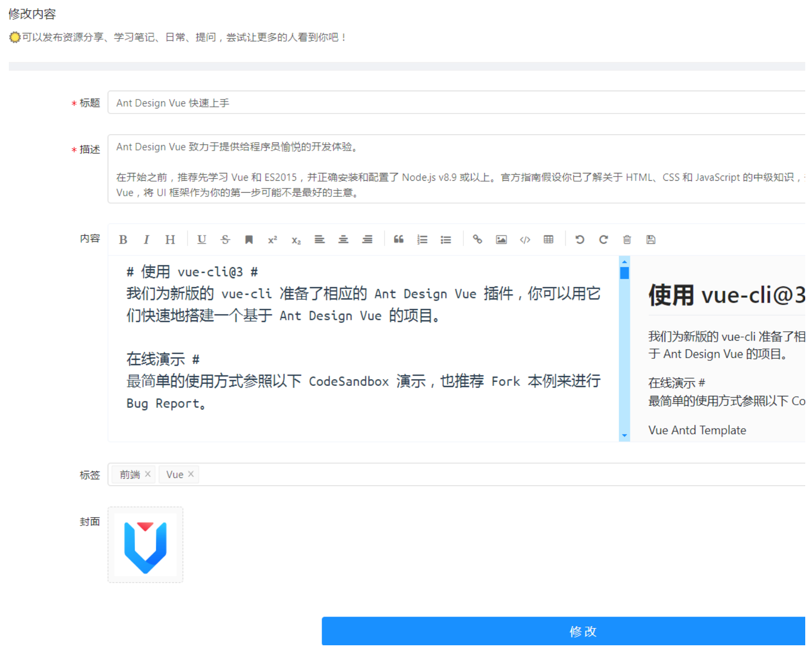This screenshot has height=651, width=812.
Task: Click the '在线演示 #' line in editor
Action: tap(163, 359)
